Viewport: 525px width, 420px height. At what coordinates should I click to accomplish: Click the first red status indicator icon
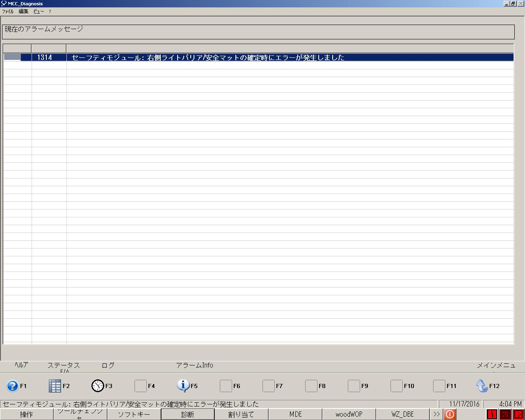492,414
